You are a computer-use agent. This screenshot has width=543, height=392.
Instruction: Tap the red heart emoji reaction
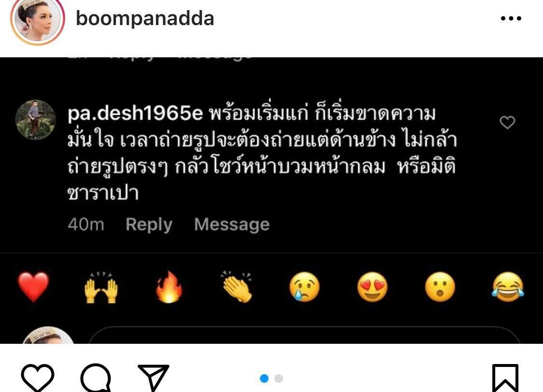33,287
